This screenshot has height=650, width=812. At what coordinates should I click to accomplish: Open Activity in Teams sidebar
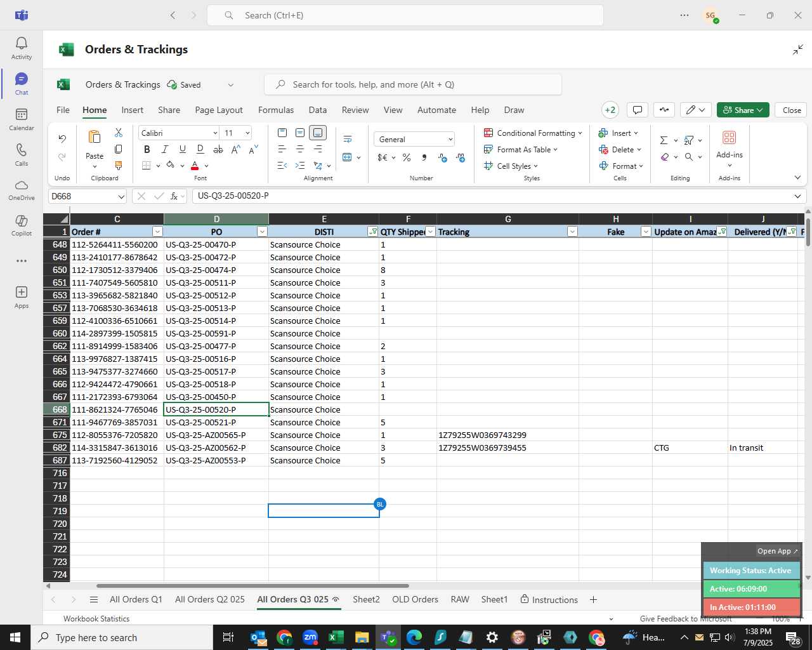[22, 48]
